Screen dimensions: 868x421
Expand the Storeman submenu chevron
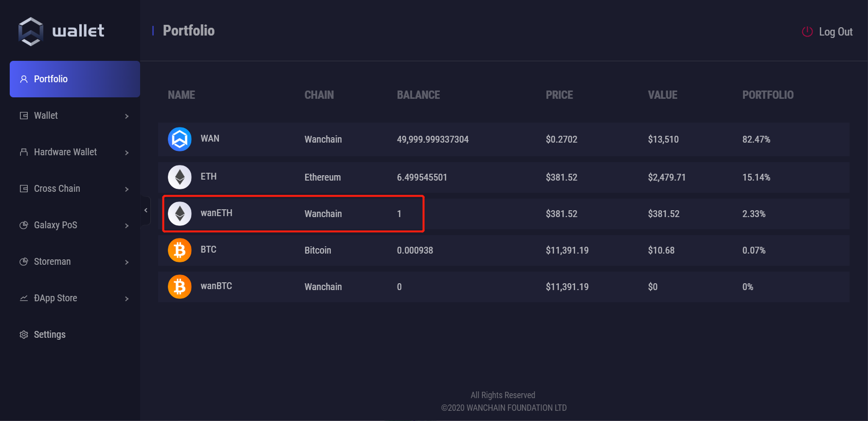point(127,262)
